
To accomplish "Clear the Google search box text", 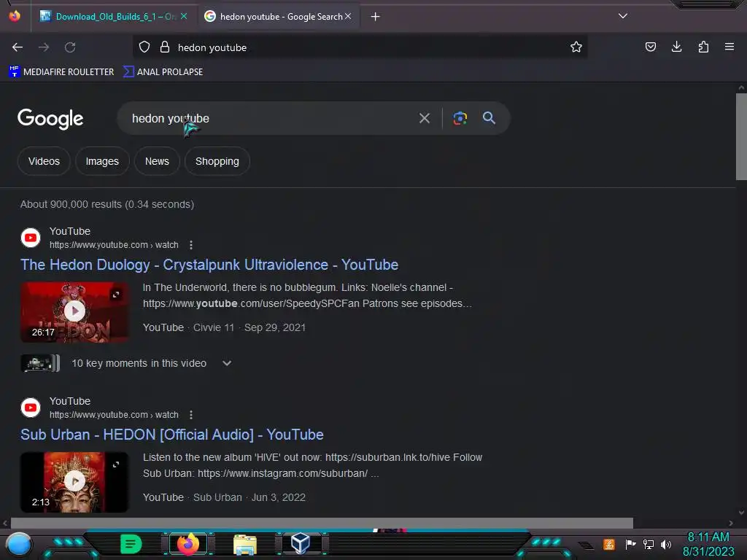I will [x=425, y=118].
